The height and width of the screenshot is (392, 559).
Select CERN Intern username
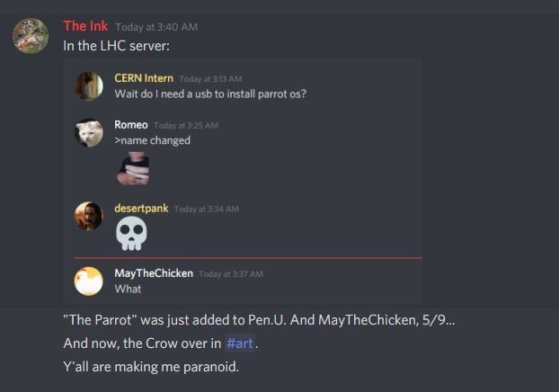point(144,78)
